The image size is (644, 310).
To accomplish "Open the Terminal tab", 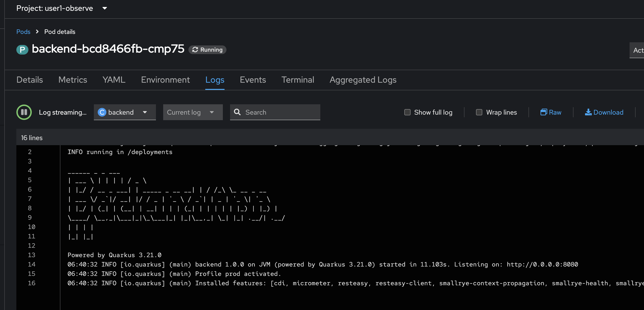I will click(297, 80).
